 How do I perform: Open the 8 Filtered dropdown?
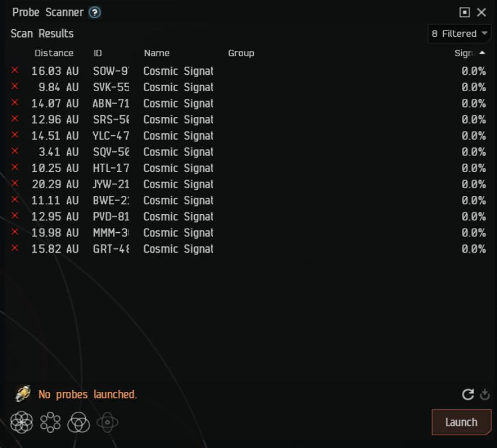[459, 34]
